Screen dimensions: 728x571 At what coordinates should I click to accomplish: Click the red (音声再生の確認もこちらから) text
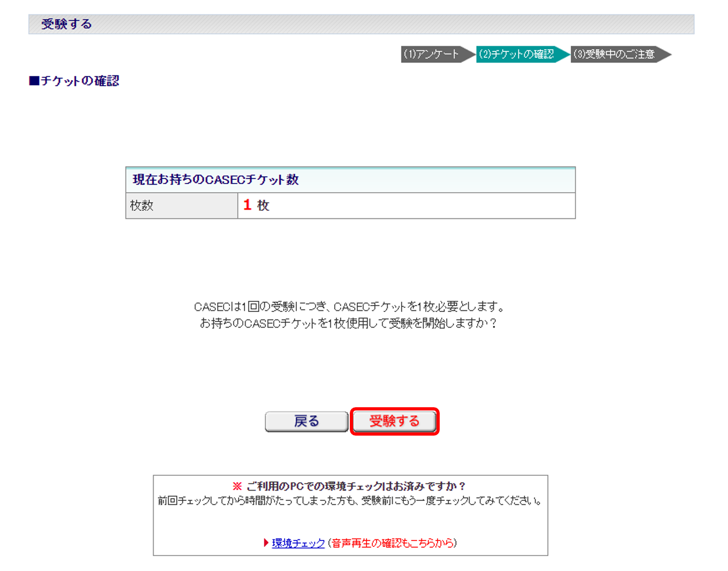393,543
